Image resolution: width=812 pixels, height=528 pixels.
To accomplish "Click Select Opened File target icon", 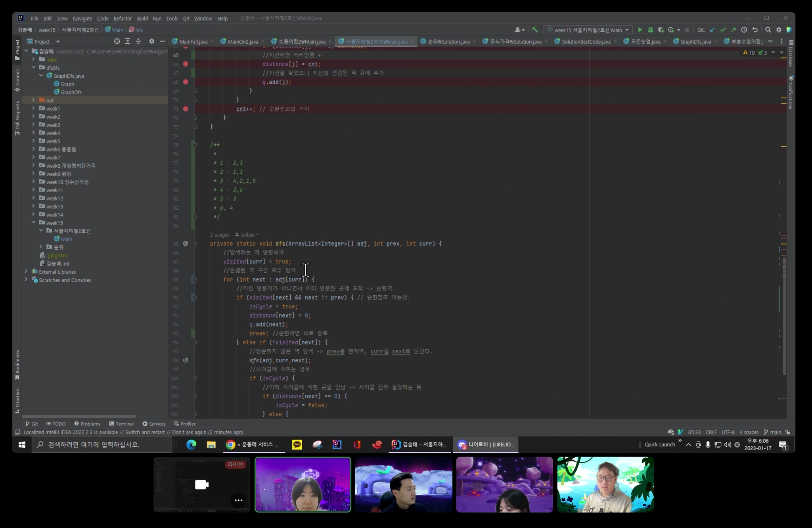I will pos(117,41).
